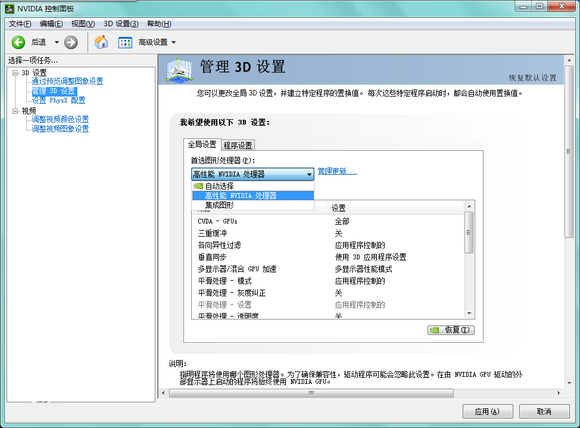Toggle the preferred graphics processor combo box
This screenshot has width=580, height=428.
click(x=253, y=174)
